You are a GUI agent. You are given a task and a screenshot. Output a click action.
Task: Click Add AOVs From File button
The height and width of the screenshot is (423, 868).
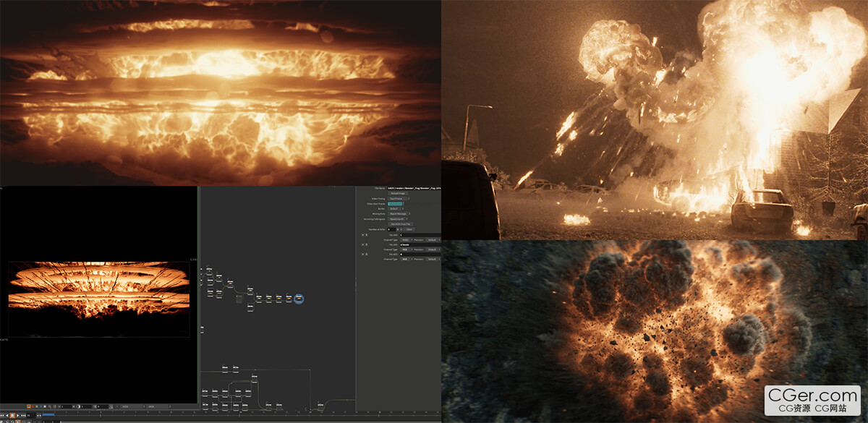[400, 224]
